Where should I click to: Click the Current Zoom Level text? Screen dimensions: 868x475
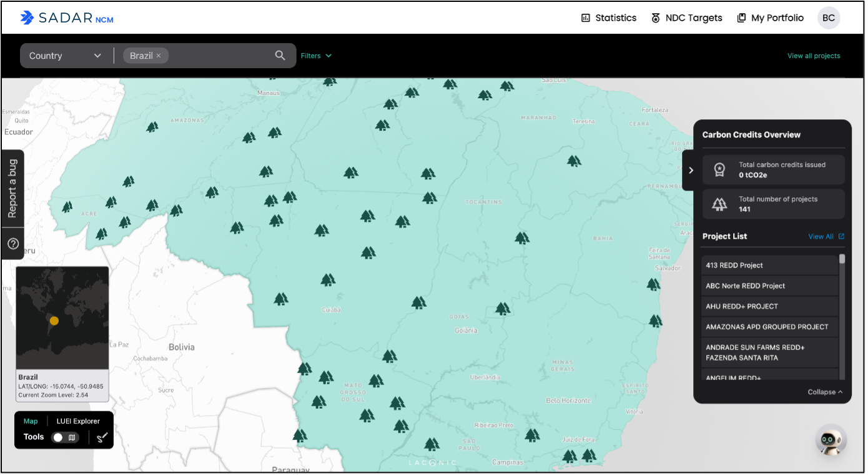53,395
